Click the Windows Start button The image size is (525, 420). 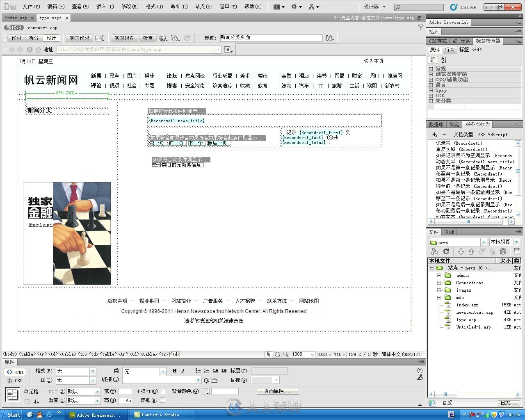[11, 415]
